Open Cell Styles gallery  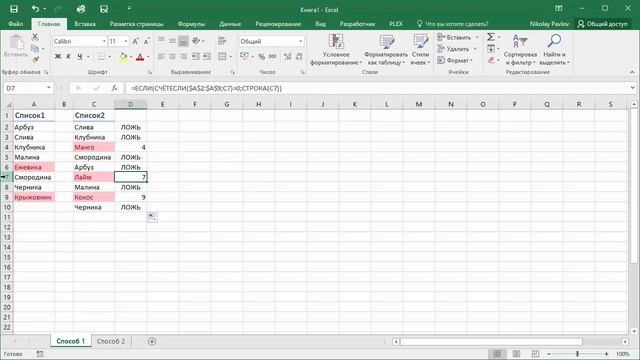[x=420, y=50]
